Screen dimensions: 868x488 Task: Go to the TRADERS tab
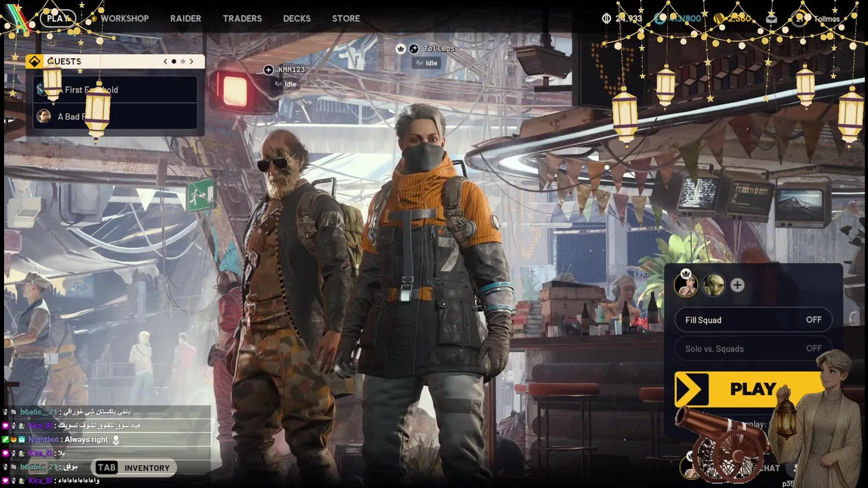pyautogui.click(x=242, y=18)
